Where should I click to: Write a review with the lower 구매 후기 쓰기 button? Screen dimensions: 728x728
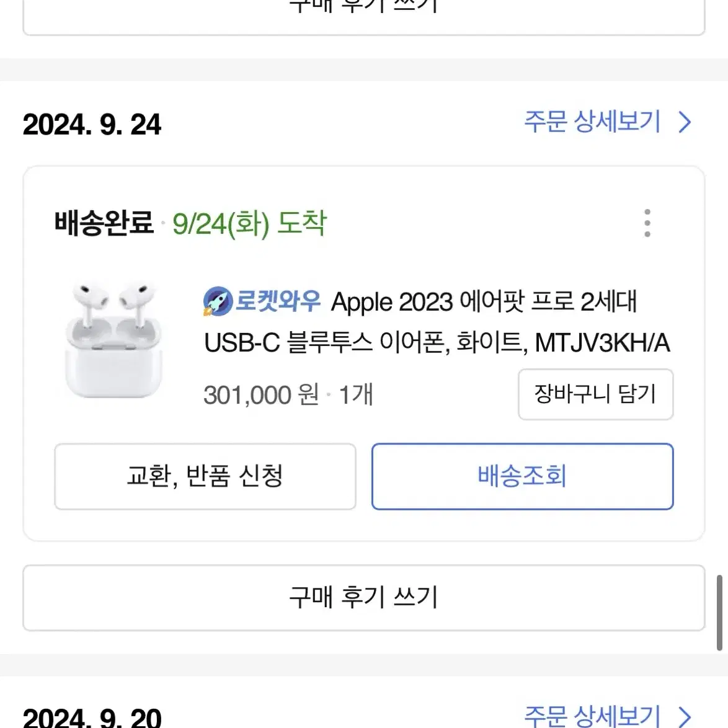pos(364,598)
